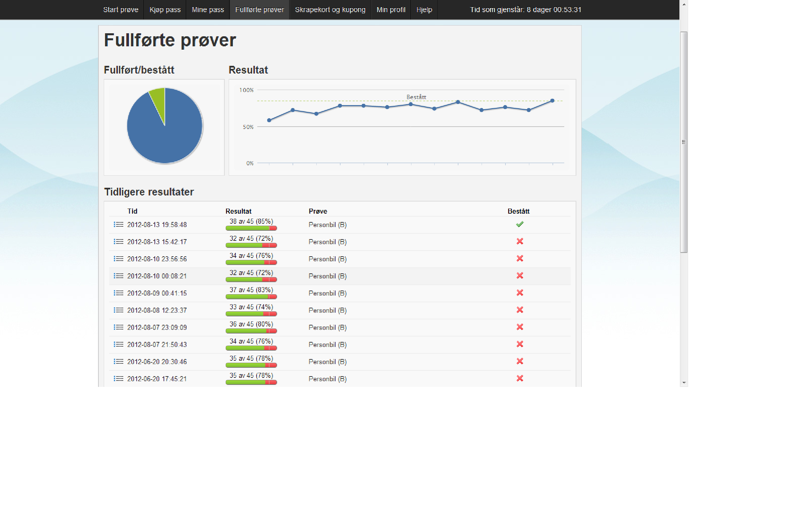This screenshot has height=532, width=798.
Task: Click the last data point on Resultat graph
Action: [552, 101]
